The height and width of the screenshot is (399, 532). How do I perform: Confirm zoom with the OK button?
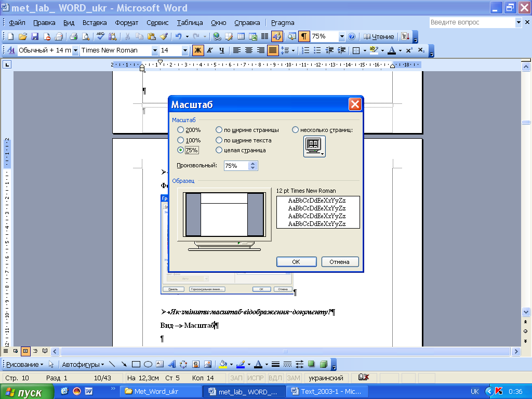coord(296,262)
